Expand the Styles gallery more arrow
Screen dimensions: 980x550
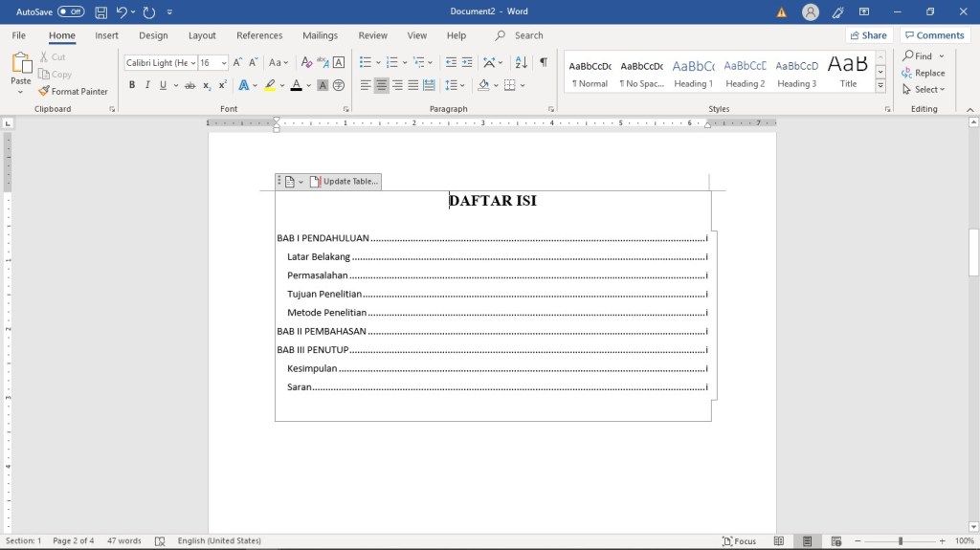pos(880,86)
